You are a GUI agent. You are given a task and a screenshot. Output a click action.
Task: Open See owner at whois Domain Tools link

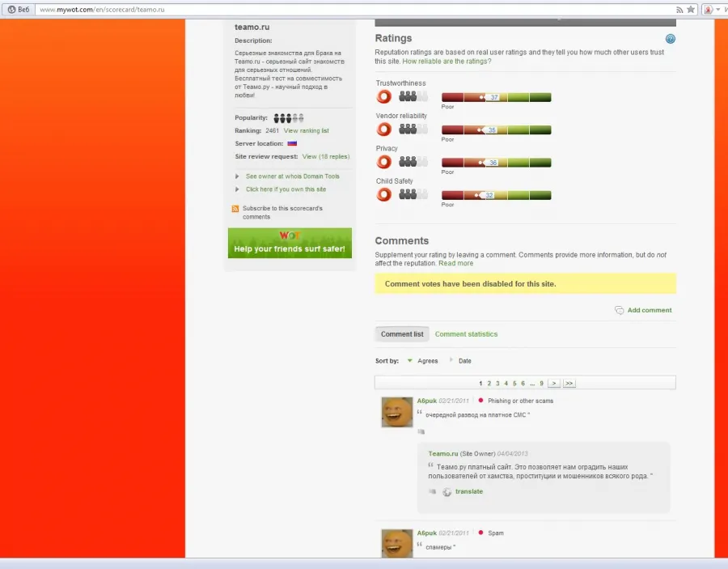293,176
